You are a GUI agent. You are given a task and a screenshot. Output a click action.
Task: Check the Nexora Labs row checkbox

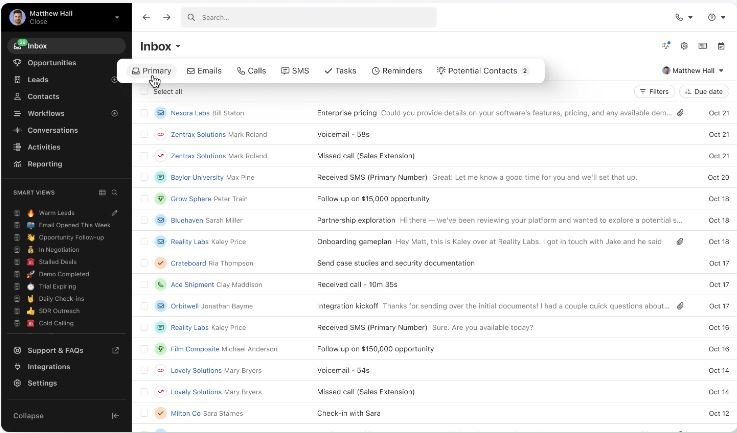click(x=144, y=113)
